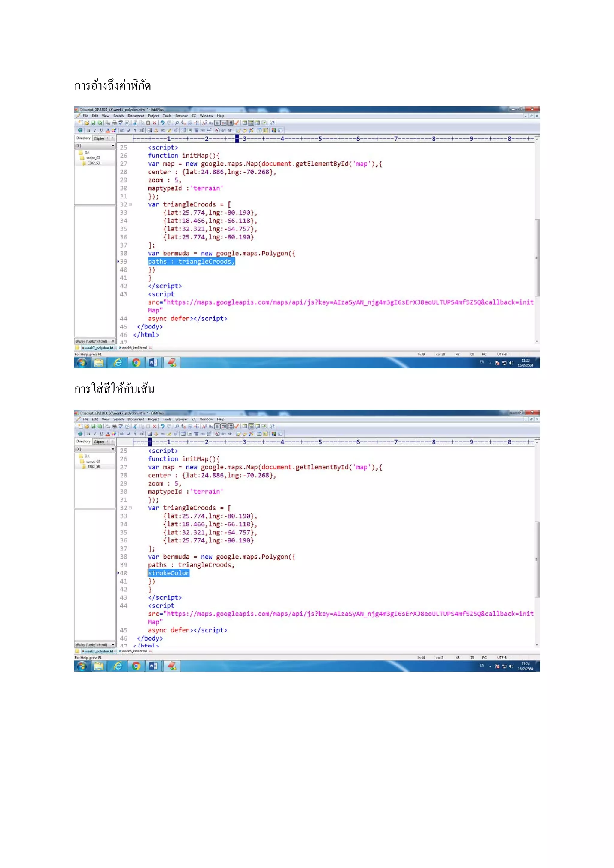Collapse the fold marker at line 32 in upper editor
This screenshot has height=868, width=614.
(x=130, y=204)
